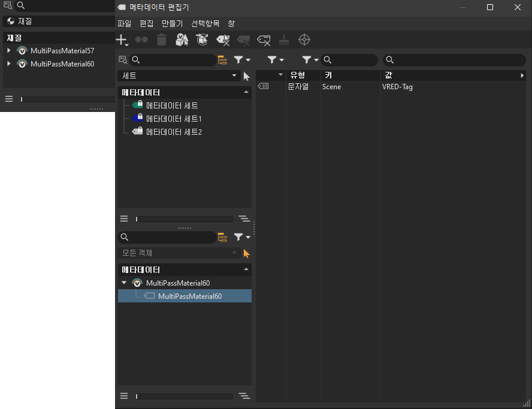
Task: Click the remove tag from selection icon
Action: click(223, 40)
